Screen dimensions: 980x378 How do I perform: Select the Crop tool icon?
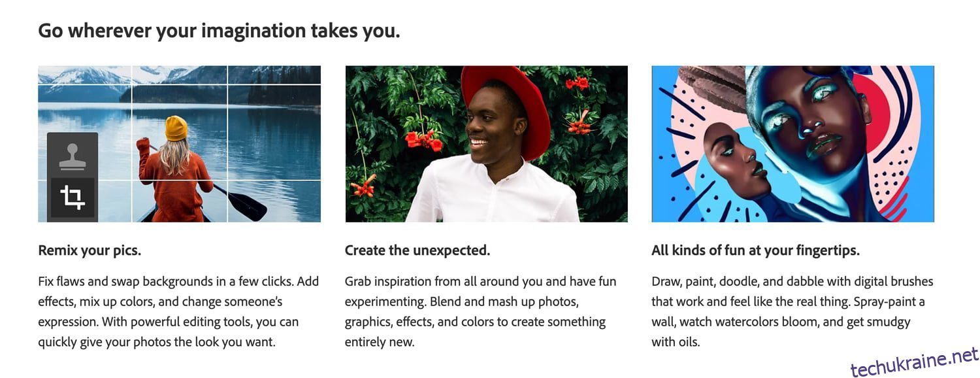coord(73,198)
